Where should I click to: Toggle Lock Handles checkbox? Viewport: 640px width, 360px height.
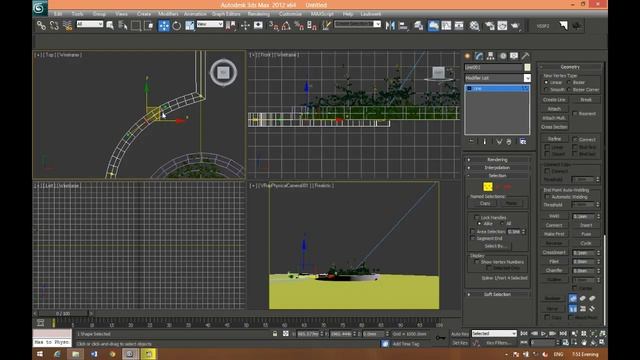point(476,218)
